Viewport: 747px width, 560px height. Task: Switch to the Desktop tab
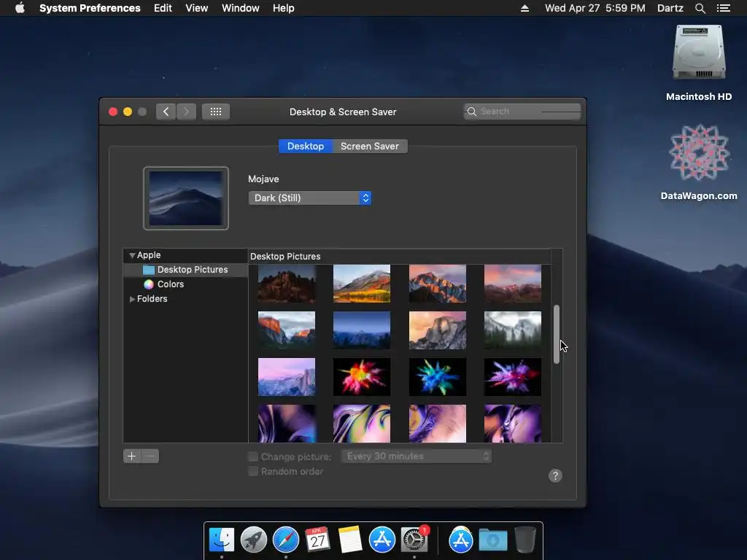pos(306,146)
